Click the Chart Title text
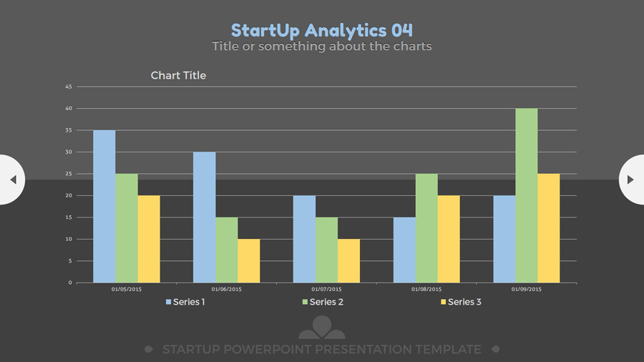This screenshot has height=362, width=644. pos(178,75)
